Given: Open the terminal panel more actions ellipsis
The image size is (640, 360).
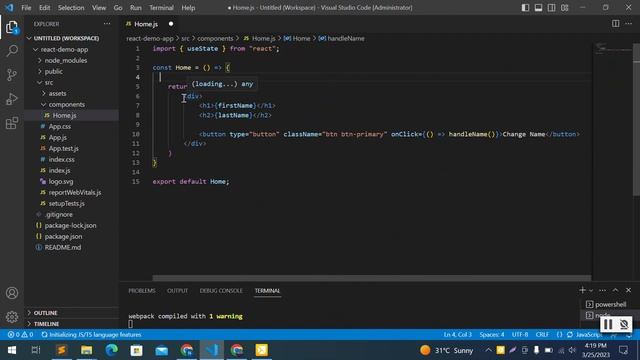Looking at the screenshot, I should [602, 290].
